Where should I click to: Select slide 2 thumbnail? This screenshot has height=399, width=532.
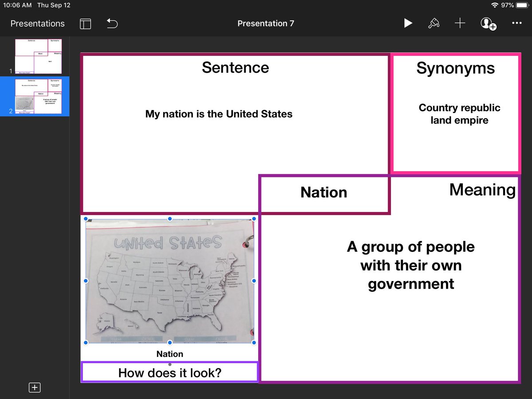click(38, 96)
